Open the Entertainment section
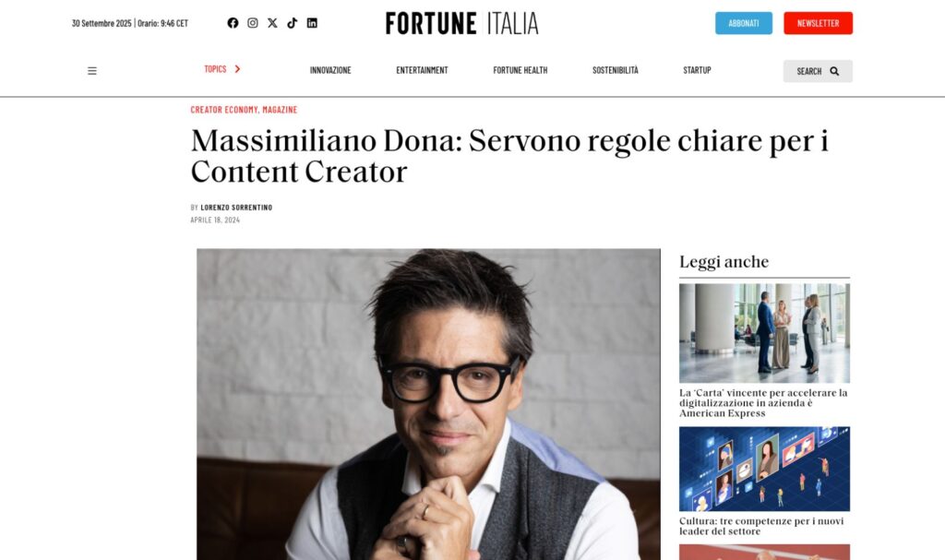The image size is (945, 560). click(422, 70)
